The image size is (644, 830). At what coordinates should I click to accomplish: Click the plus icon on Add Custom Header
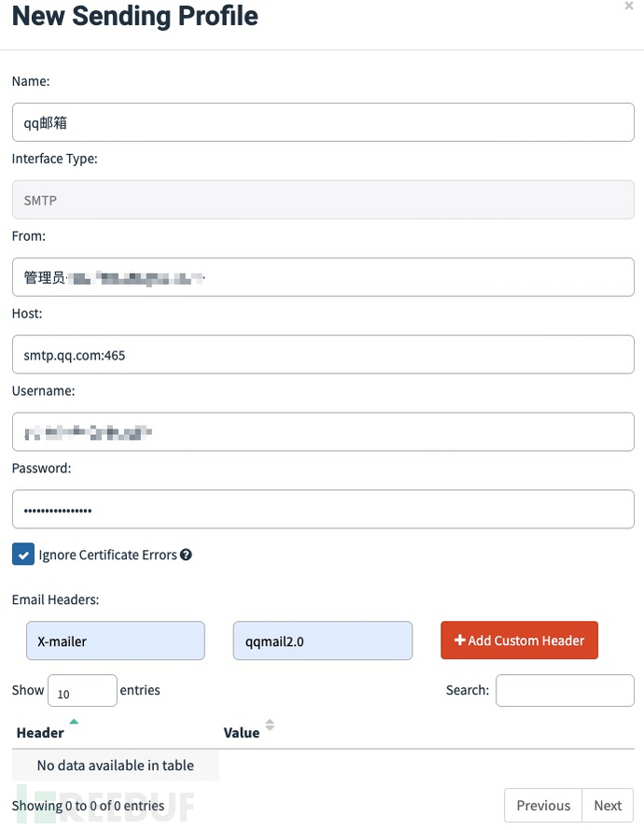point(458,640)
